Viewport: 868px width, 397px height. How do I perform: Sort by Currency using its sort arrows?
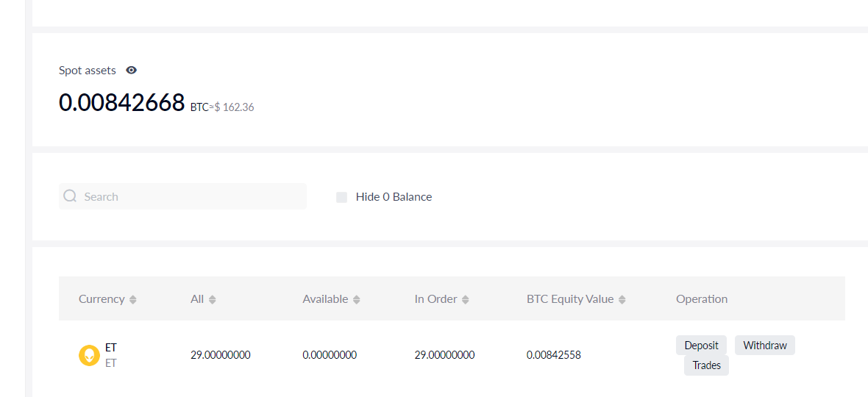(x=133, y=300)
